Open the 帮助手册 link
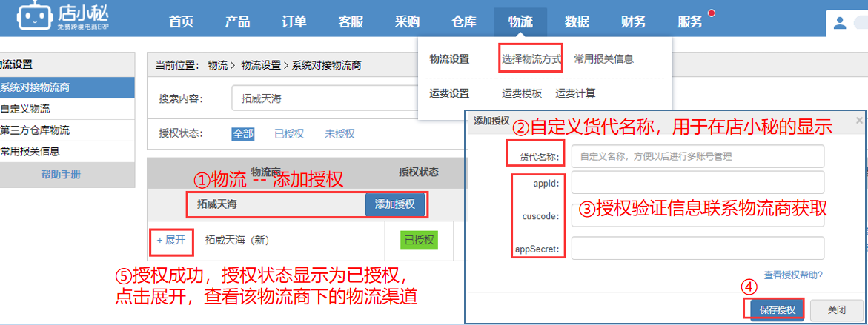The width and height of the screenshot is (868, 325). (61, 174)
